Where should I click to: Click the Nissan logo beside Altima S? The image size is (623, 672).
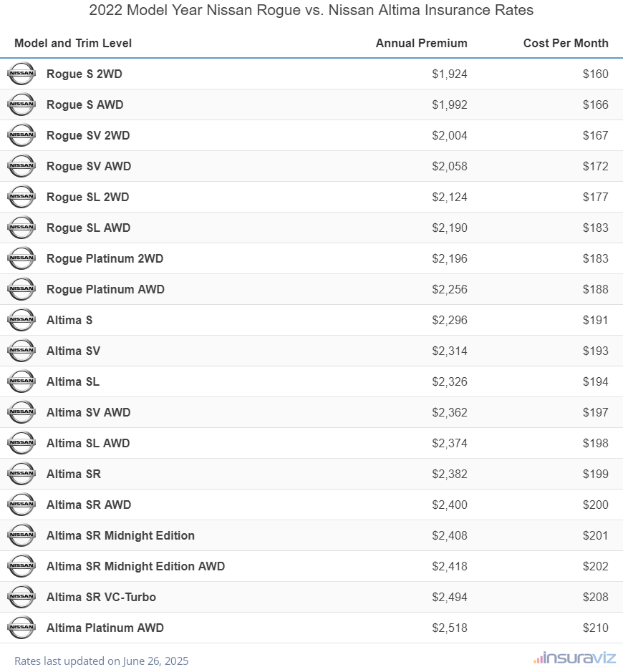(x=21, y=320)
